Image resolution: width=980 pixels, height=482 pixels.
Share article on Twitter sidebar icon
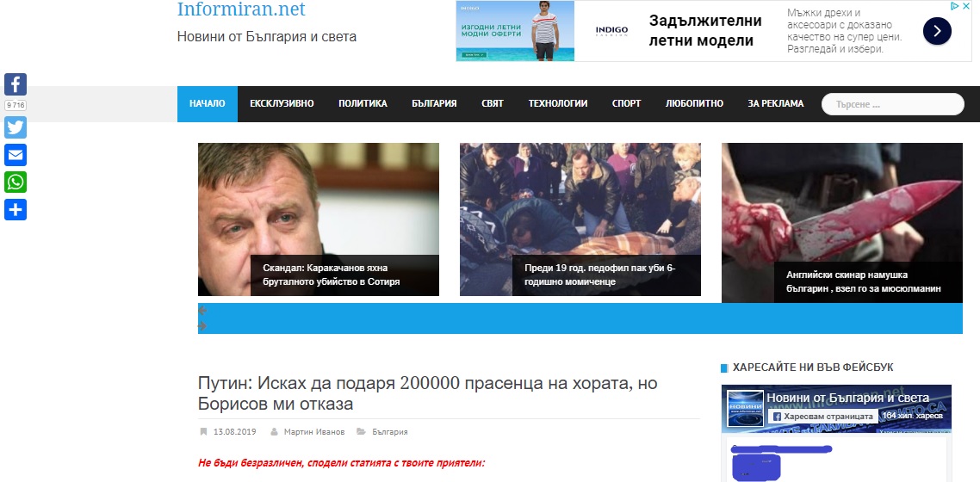[x=16, y=127]
